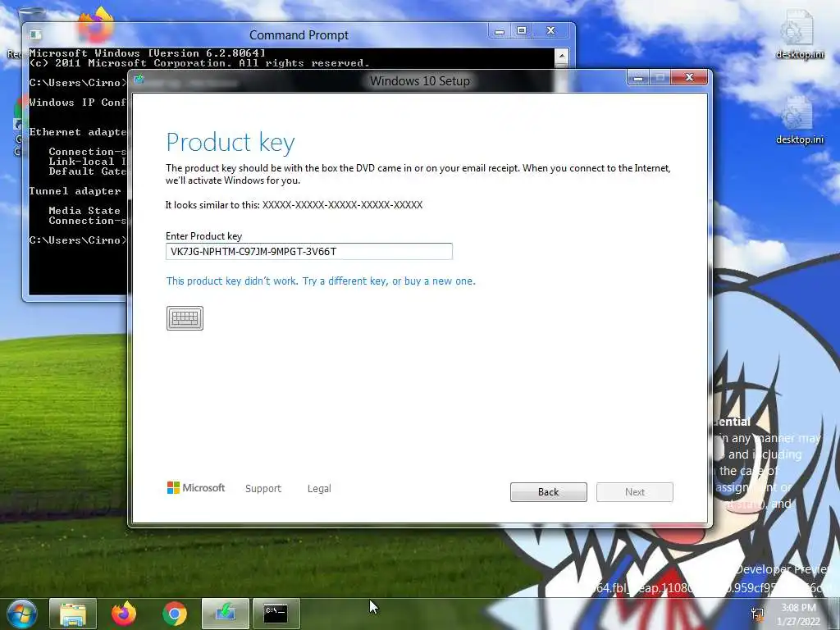Viewport: 840px width, 630px height.
Task: Click the Back button
Action: 549,492
